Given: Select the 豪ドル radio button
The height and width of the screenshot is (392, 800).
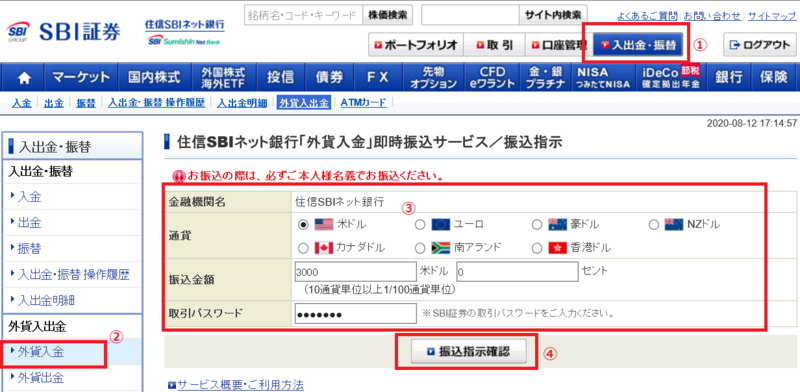Looking at the screenshot, I should (x=537, y=225).
